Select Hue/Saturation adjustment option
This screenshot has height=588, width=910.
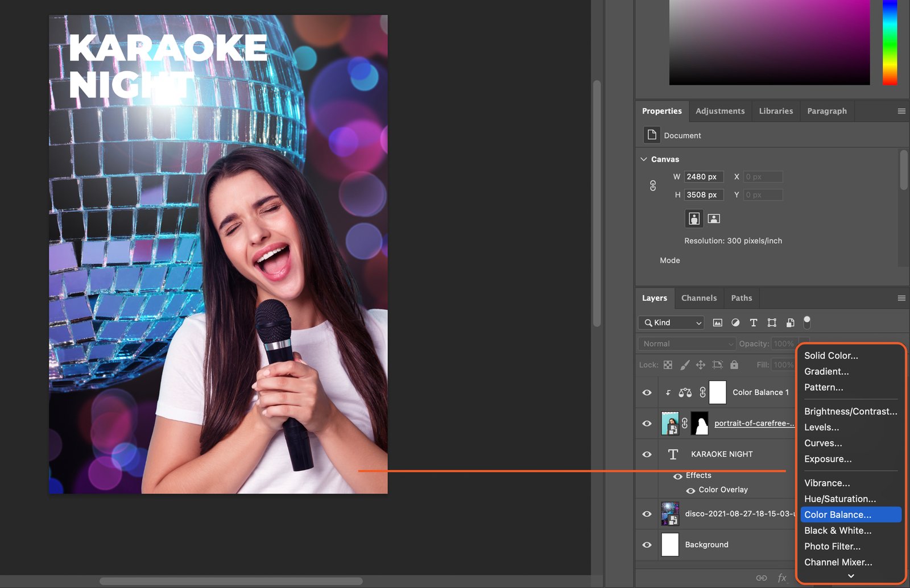[839, 499]
